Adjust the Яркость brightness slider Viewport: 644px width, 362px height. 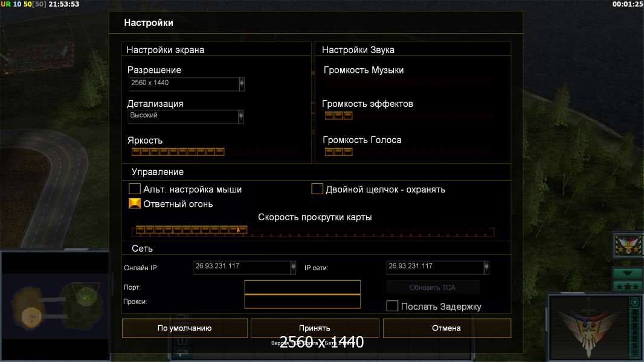178,151
